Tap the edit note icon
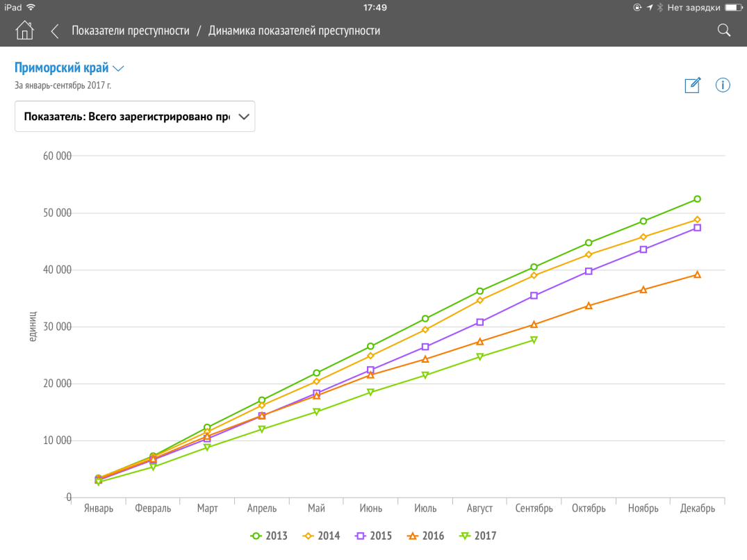 click(692, 85)
